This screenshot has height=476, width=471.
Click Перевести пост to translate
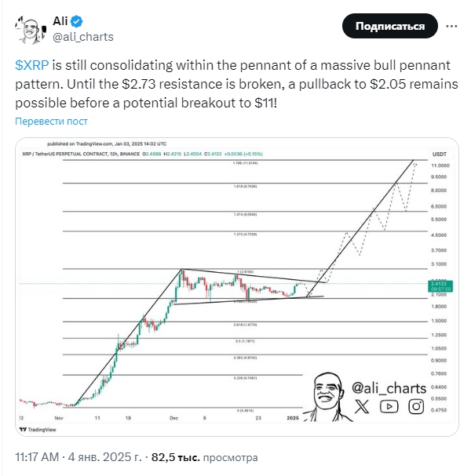(x=51, y=121)
